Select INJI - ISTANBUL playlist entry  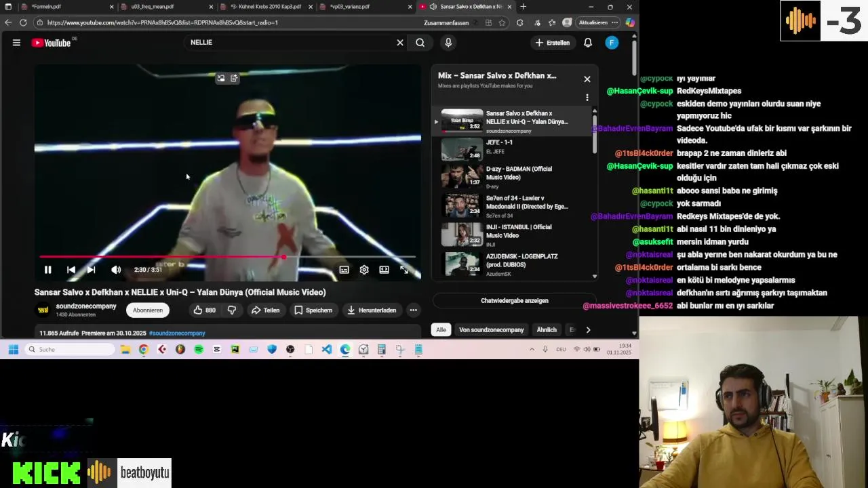[x=512, y=235]
